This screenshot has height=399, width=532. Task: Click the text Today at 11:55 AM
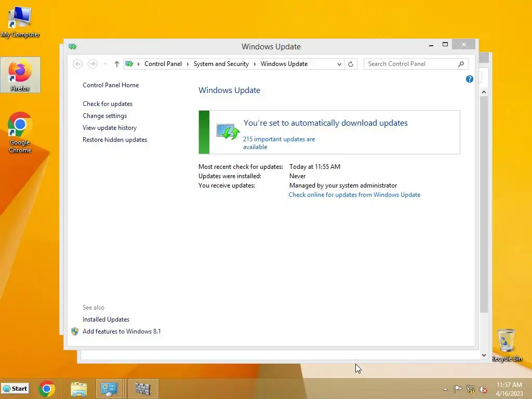pos(315,167)
